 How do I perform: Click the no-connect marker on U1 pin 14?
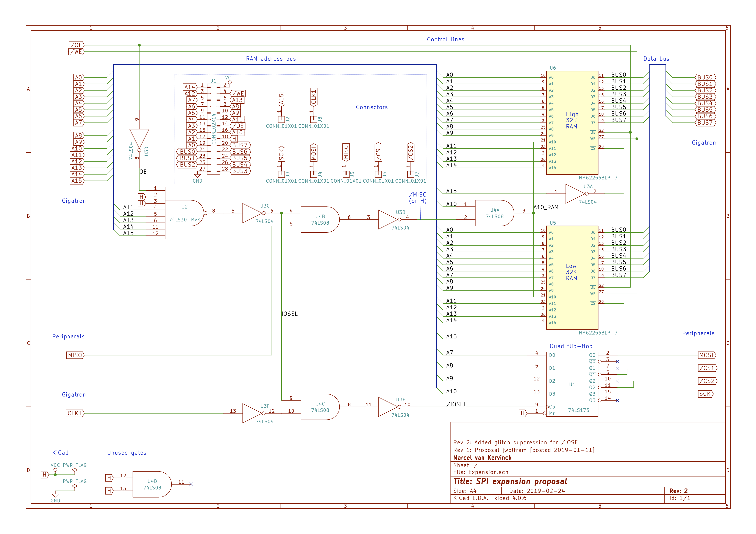pyautogui.click(x=617, y=400)
